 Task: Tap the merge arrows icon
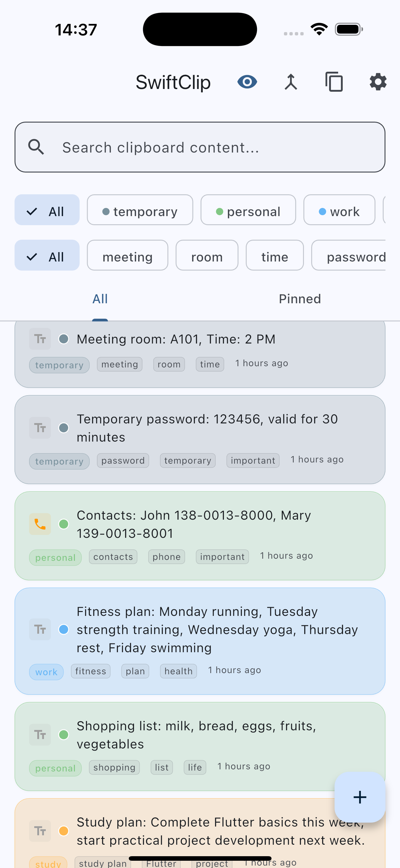pyautogui.click(x=291, y=82)
